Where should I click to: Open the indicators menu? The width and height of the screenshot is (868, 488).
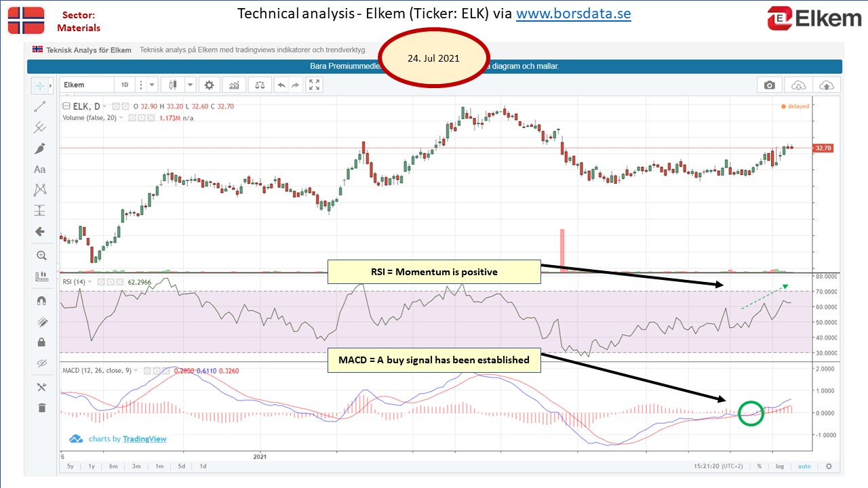pos(235,85)
